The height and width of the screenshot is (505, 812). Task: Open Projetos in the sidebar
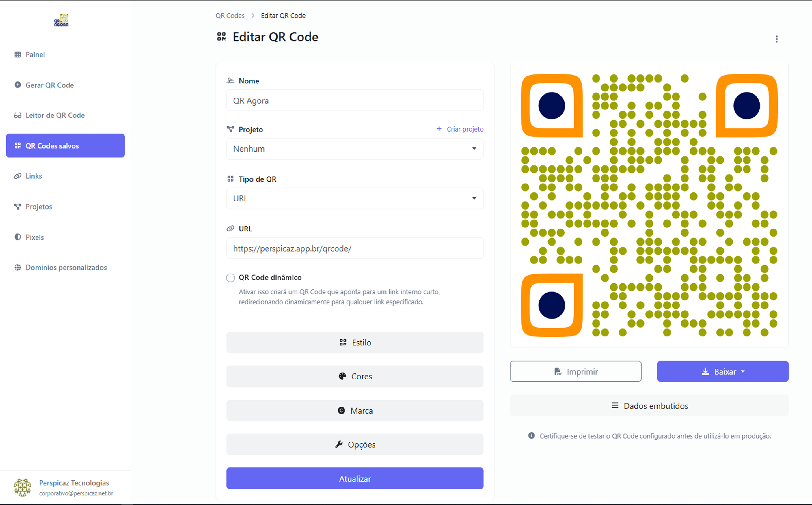(x=39, y=207)
